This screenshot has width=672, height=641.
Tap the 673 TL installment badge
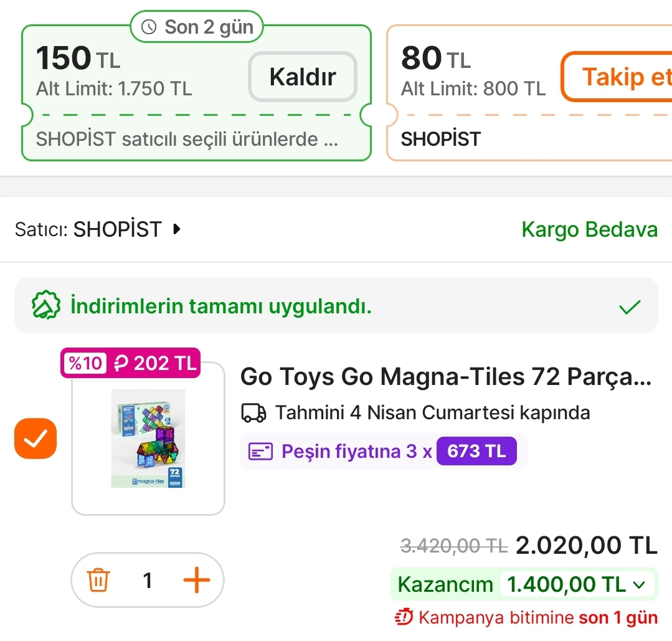(x=476, y=451)
